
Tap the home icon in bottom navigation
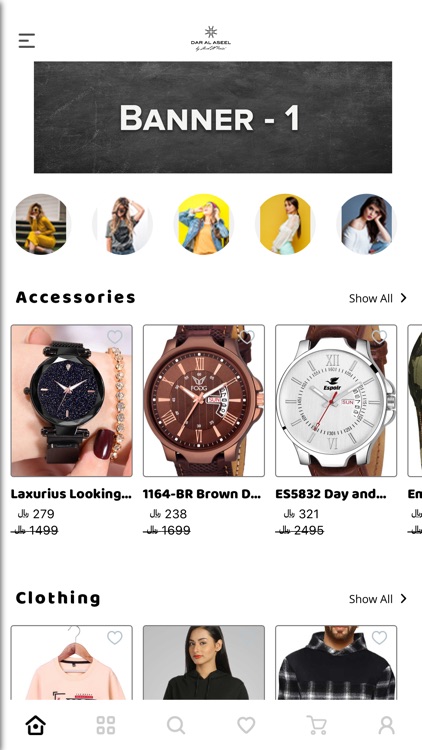36,725
